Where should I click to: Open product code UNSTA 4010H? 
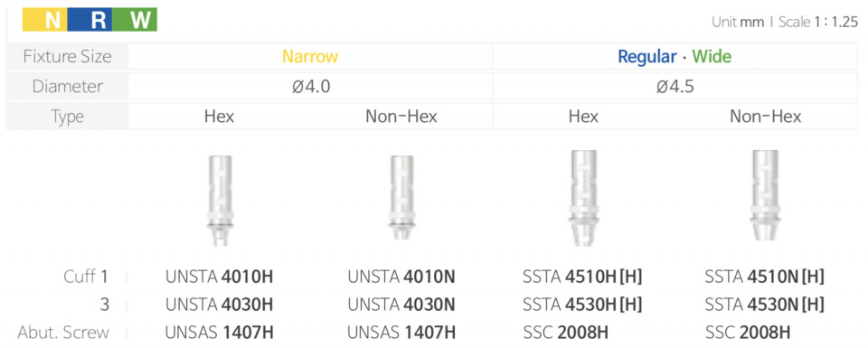coord(219,276)
